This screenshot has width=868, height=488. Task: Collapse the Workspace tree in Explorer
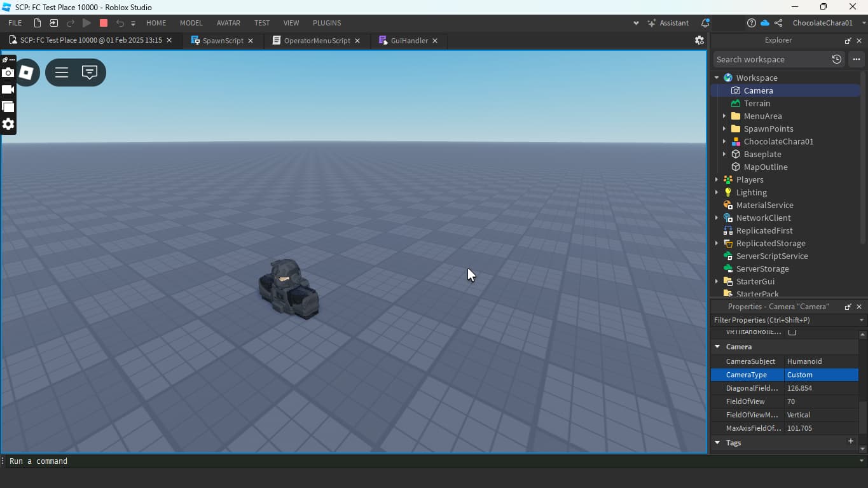point(717,77)
